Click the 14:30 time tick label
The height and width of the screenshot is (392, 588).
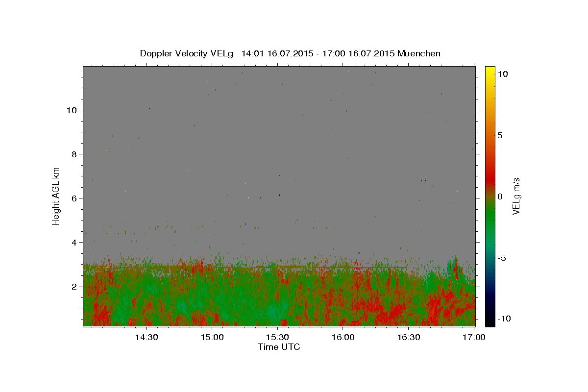146,338
